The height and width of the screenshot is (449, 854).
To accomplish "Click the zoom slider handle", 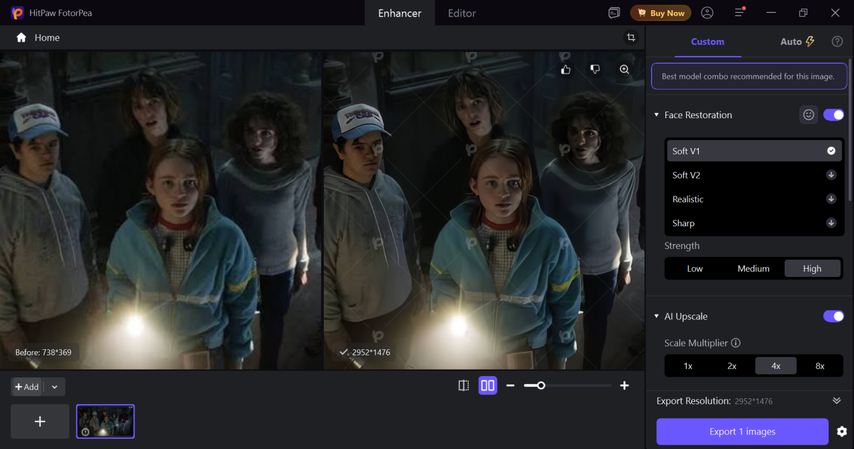I will coord(541,386).
